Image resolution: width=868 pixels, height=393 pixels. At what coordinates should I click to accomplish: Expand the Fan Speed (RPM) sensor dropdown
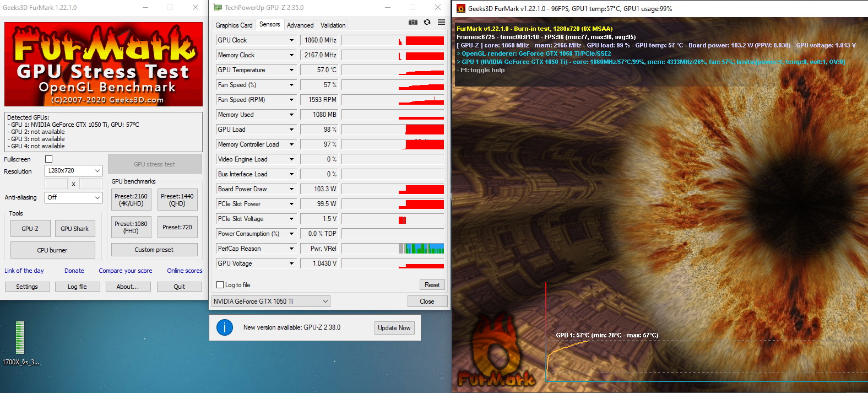[x=291, y=100]
